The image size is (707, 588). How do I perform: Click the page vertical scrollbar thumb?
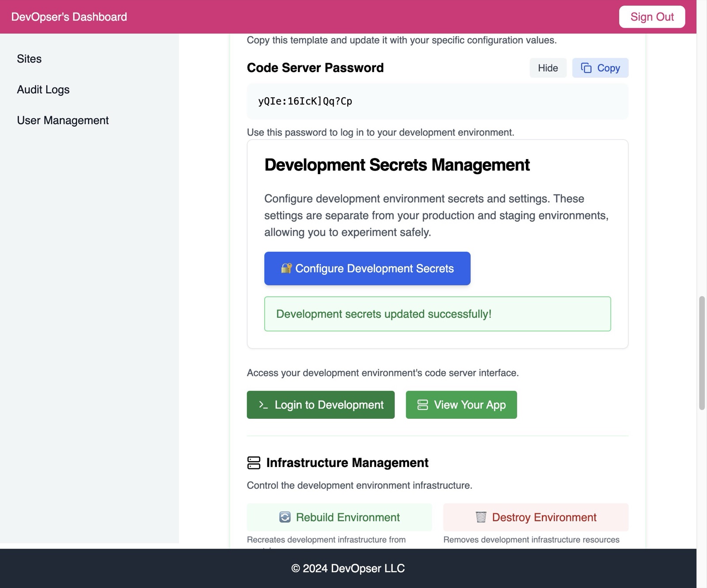[702, 353]
